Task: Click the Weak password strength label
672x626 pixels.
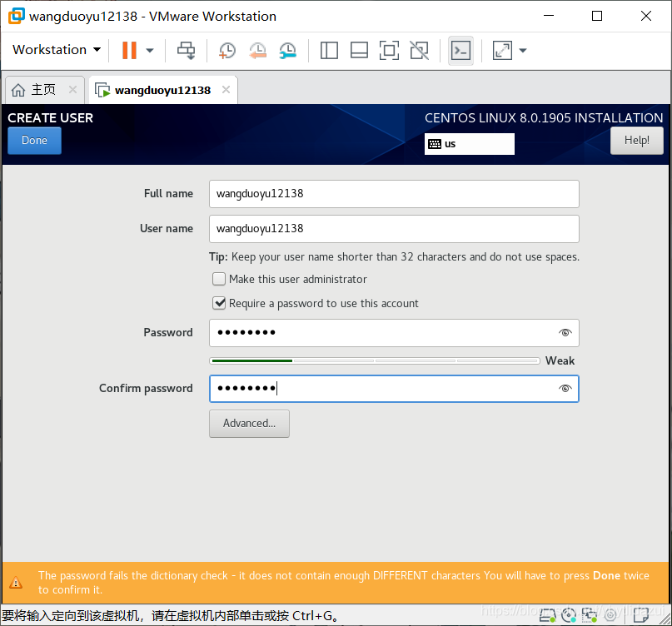Action: pos(560,360)
